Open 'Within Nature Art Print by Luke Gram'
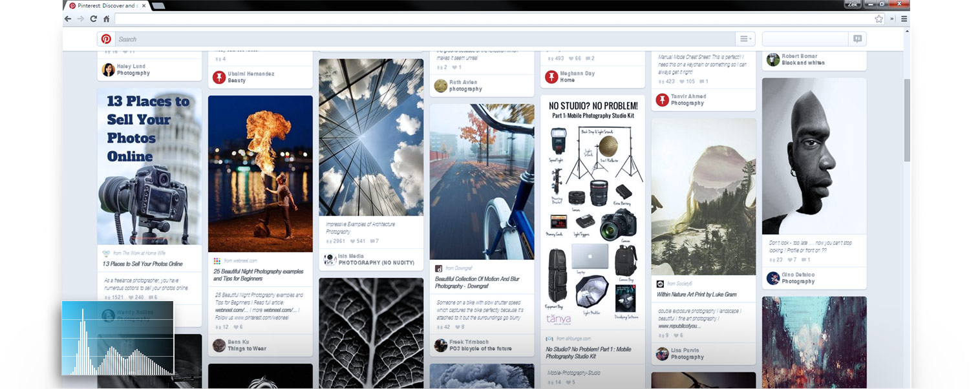The image size is (980, 389). tap(697, 294)
